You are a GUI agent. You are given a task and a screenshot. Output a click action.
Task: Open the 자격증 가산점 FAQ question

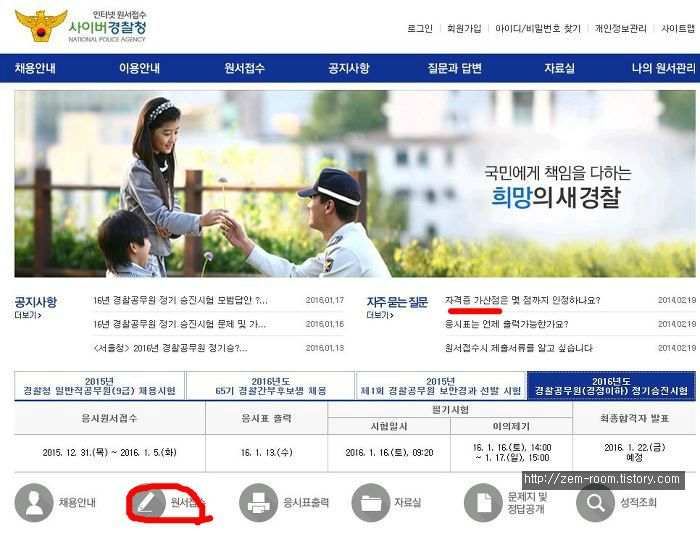tap(522, 300)
